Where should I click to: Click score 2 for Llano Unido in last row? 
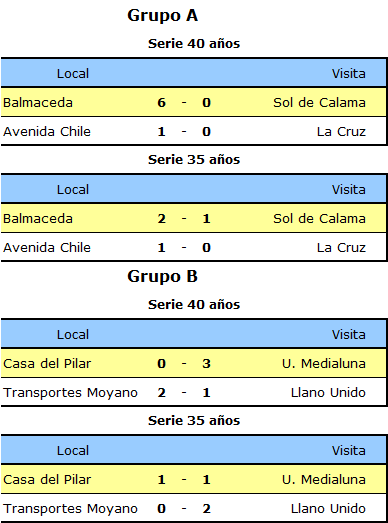coord(206,509)
